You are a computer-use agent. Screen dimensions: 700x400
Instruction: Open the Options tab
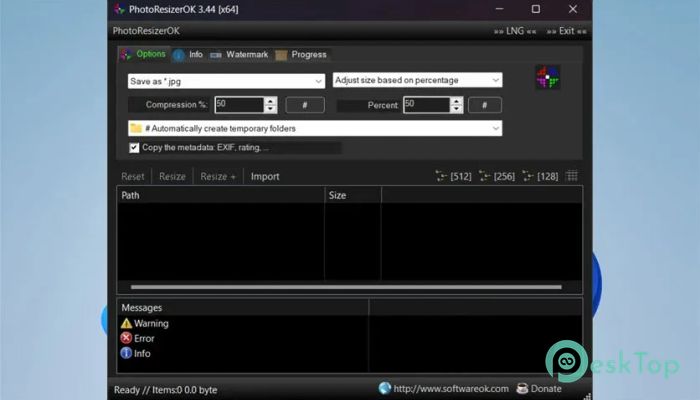(144, 54)
